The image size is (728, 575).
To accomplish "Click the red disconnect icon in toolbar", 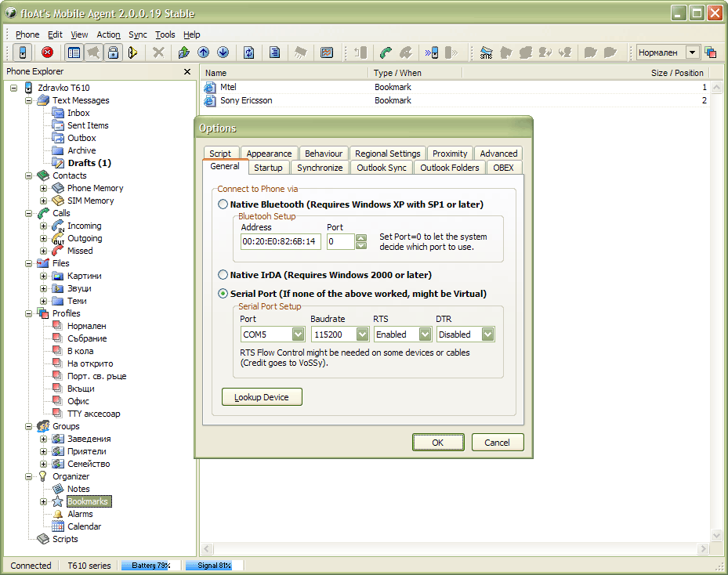I will (x=47, y=52).
